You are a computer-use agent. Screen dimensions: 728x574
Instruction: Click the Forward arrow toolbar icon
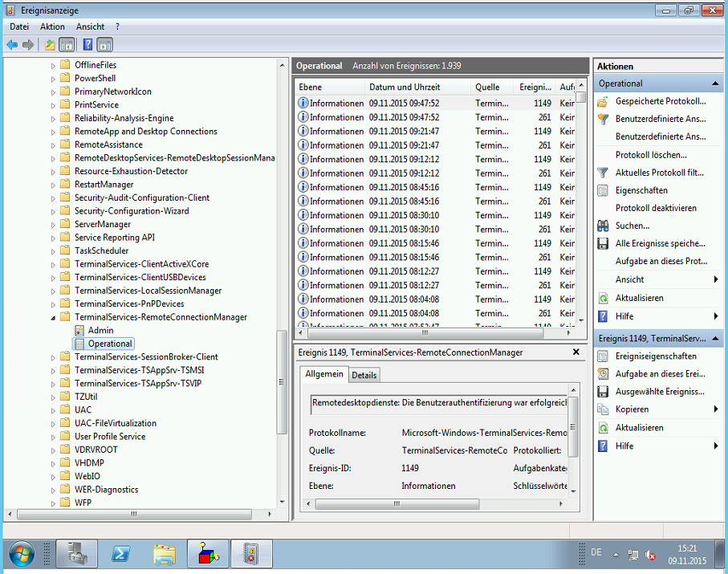click(28, 45)
